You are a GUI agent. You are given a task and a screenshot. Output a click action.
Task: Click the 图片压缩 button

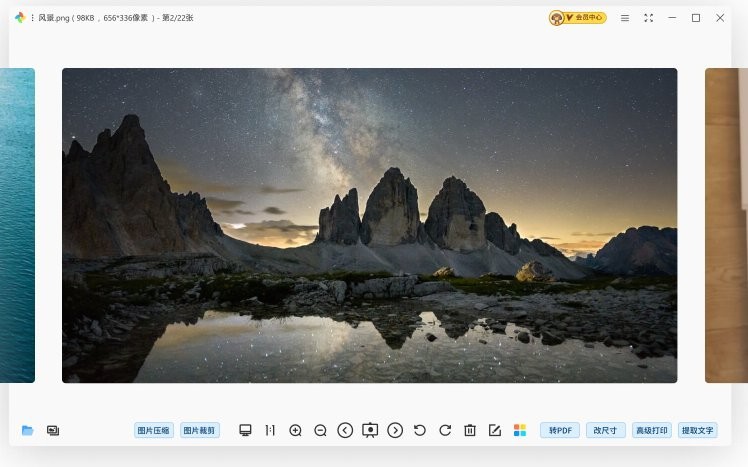pos(153,430)
